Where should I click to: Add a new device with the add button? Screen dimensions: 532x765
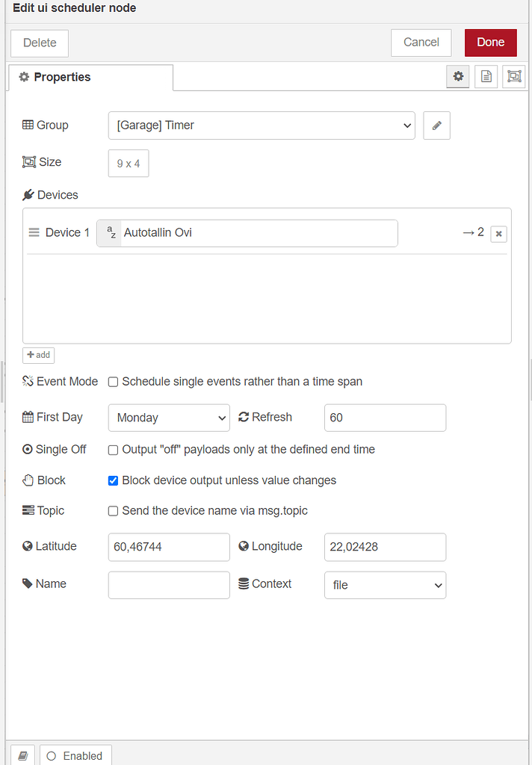pos(38,355)
